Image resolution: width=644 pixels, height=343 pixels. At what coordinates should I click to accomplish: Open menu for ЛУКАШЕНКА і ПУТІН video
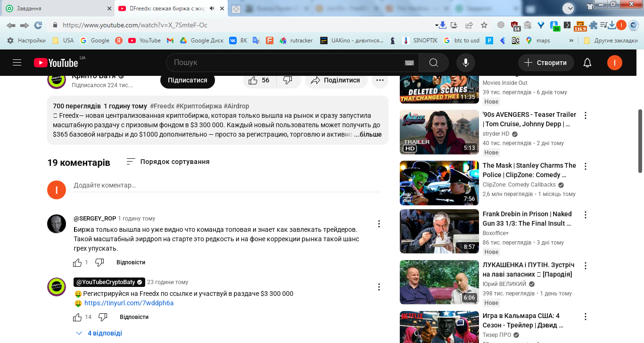586,266
